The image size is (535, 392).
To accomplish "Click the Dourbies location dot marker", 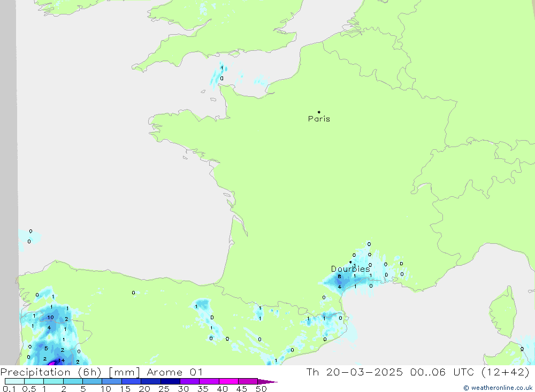I will [350, 262].
